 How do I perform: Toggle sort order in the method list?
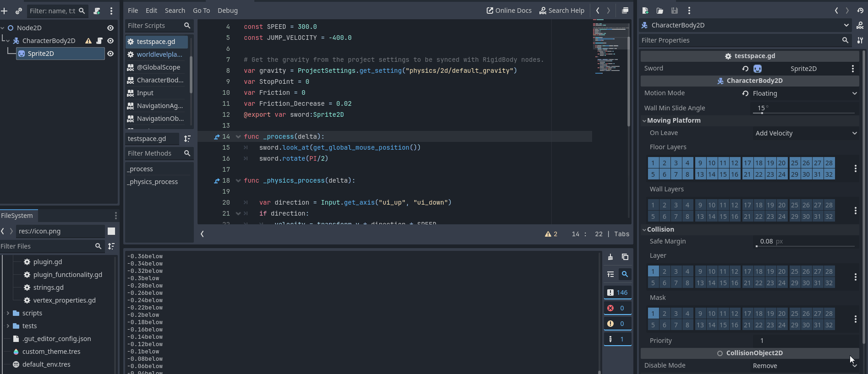[x=187, y=139]
